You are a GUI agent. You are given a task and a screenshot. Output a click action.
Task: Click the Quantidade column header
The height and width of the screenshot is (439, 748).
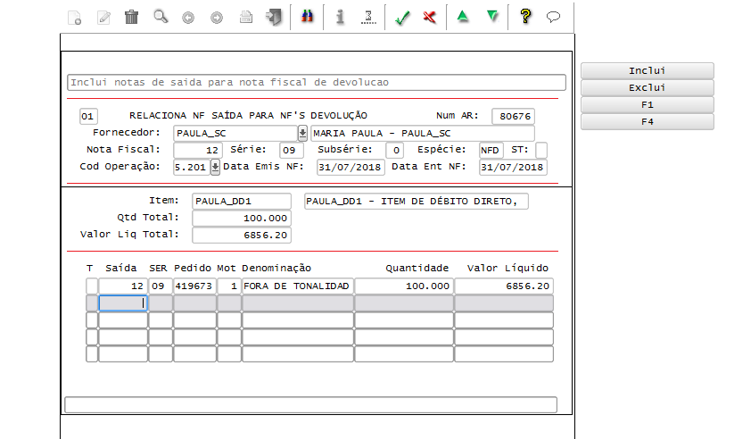[417, 268]
